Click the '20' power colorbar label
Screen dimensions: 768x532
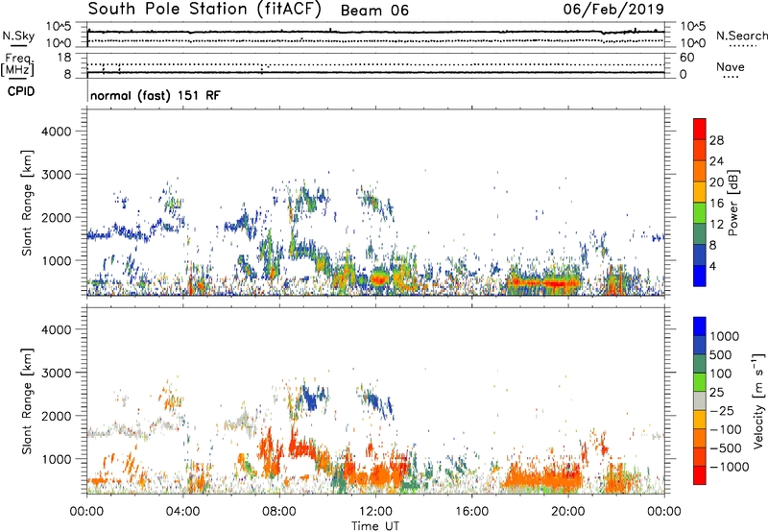tap(716, 182)
